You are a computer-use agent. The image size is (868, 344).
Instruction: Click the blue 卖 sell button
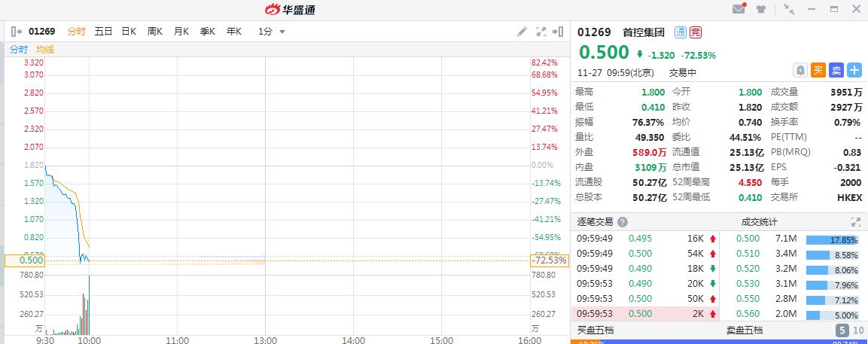(x=836, y=70)
